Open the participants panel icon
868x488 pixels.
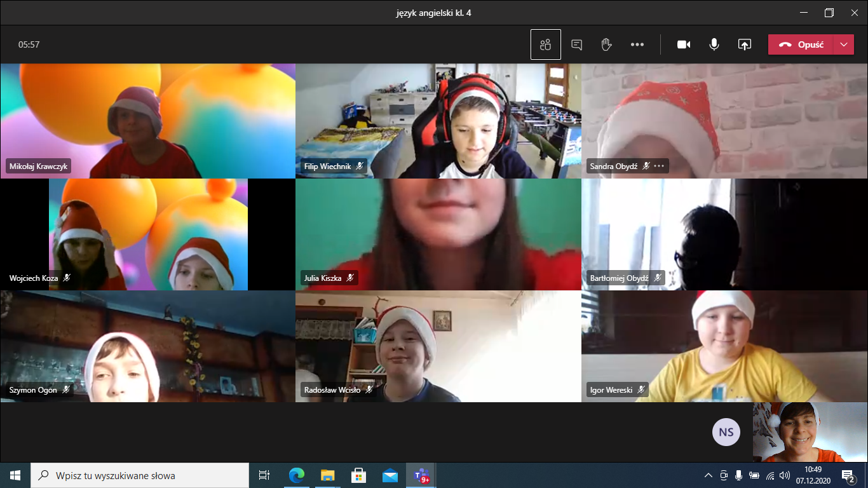tap(545, 44)
